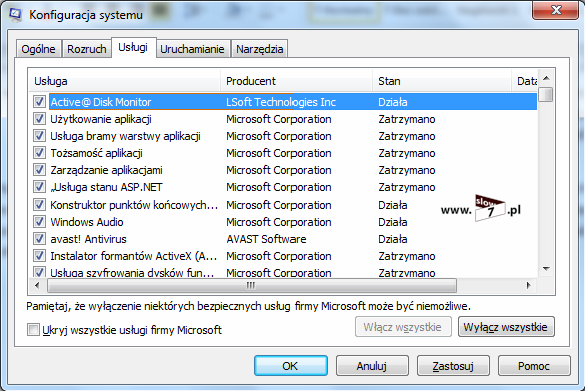
Task: Open the Rozruch tab
Action: (x=87, y=49)
